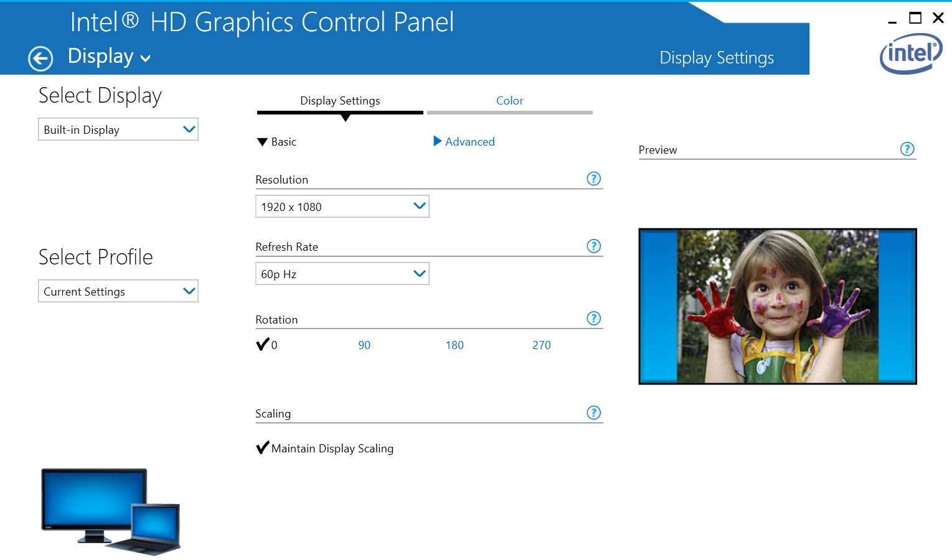
Task: Toggle Maintain Display Scaling checkbox
Action: 324,448
